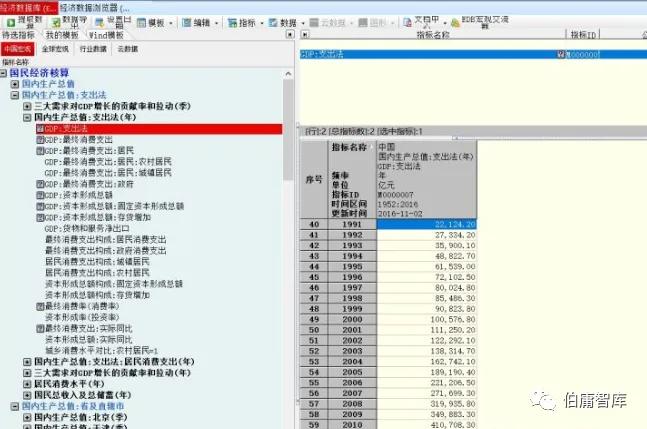Select the 中国宏观 category button
This screenshot has width=647, height=429.
pyautogui.click(x=18, y=49)
